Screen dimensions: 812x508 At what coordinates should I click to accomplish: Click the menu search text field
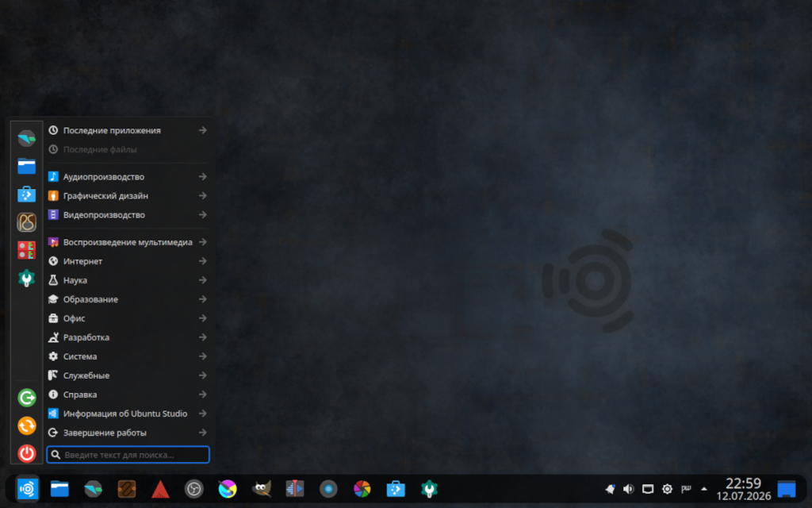(x=128, y=455)
